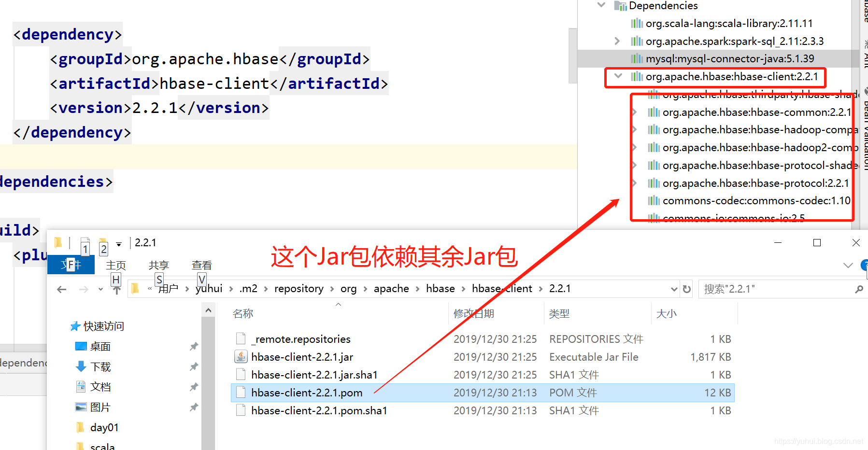This screenshot has height=450, width=868.
Task: Expand the hbase-hadoop-compat dependency
Action: [635, 130]
